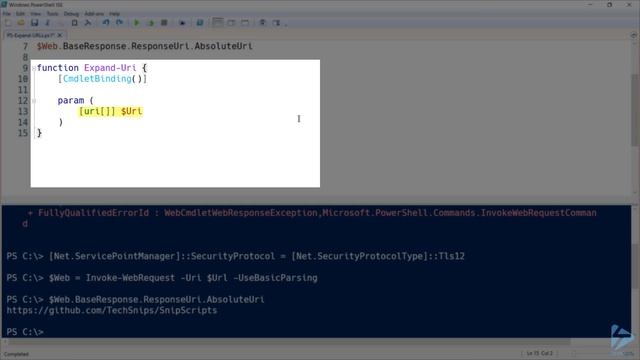Click the '[CmdletBinding()]' code line
The image size is (640, 360).
click(102, 79)
